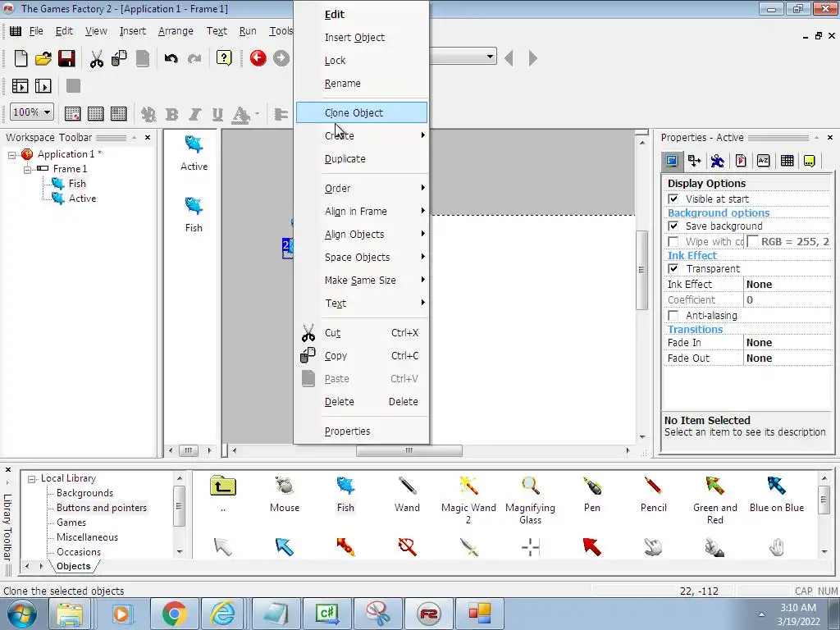Open the Events properties tab icon

[x=787, y=161]
